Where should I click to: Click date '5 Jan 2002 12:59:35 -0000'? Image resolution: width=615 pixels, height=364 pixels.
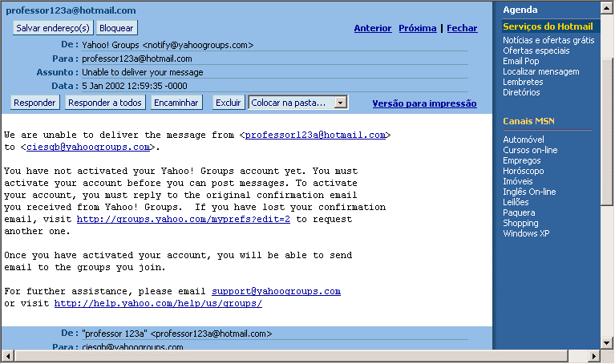click(x=135, y=86)
